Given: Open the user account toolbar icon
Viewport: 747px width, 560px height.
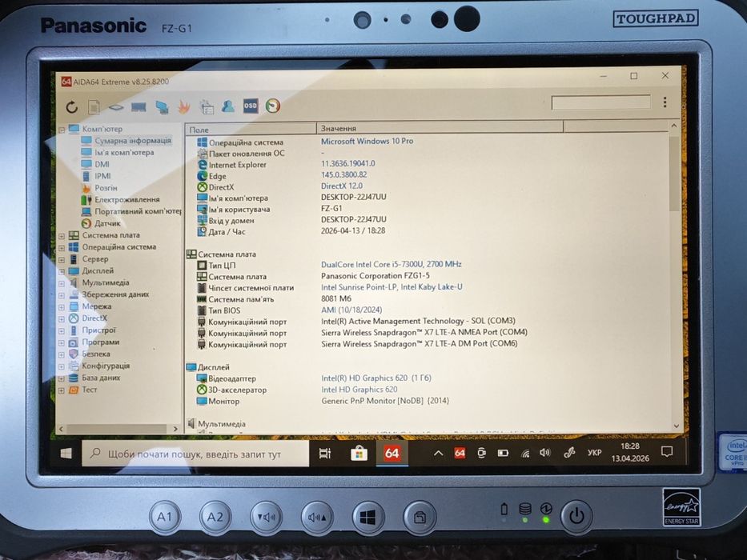Looking at the screenshot, I should pyautogui.click(x=228, y=106).
